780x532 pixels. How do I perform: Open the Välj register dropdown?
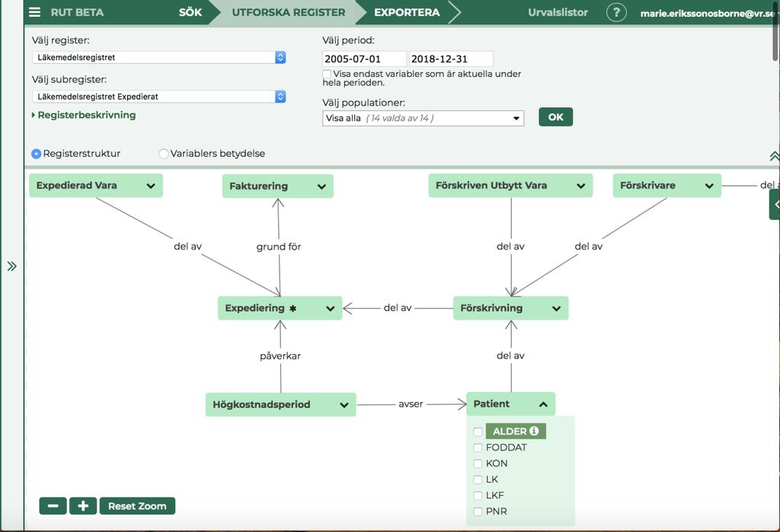[x=159, y=57]
